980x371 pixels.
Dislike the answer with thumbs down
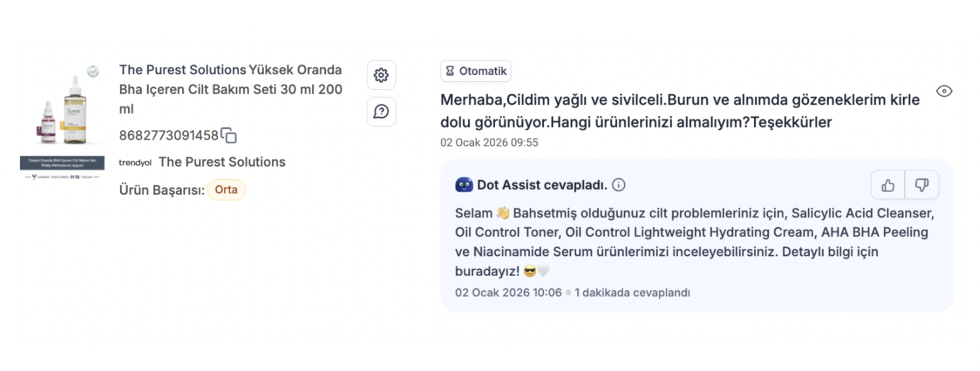(922, 185)
